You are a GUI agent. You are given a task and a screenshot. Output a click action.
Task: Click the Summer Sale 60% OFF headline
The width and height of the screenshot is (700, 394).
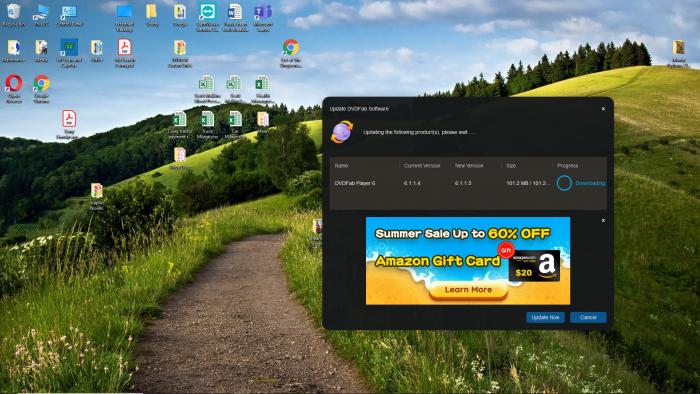[x=462, y=233]
